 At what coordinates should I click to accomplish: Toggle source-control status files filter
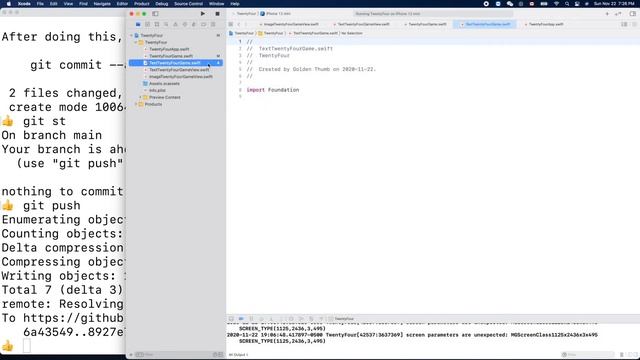220,355
